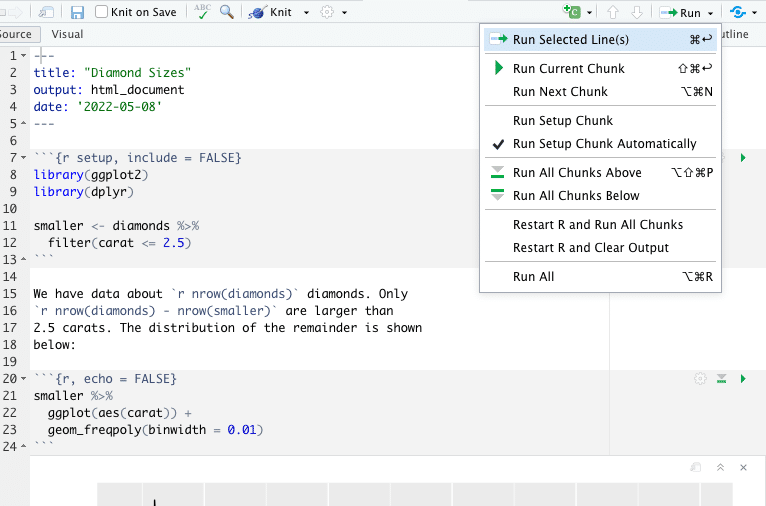The width and height of the screenshot is (766, 506).
Task: Run all chunks above icon line 20
Action: coord(722,379)
